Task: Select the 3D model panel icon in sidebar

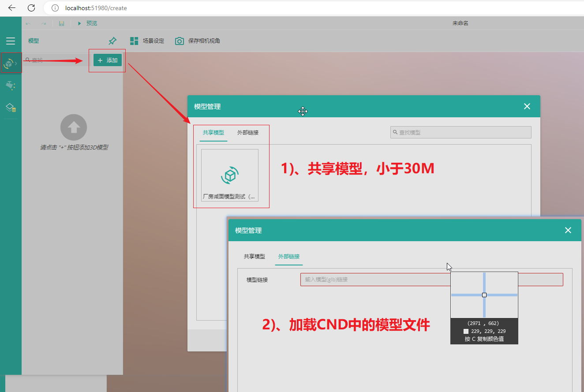Action: pos(10,63)
